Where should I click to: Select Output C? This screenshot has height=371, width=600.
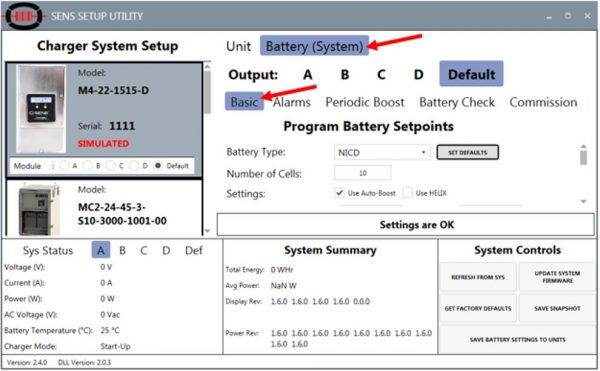coord(381,75)
